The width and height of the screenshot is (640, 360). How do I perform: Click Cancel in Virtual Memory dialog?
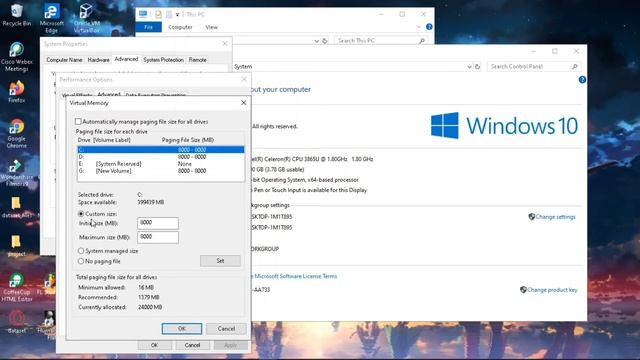[226, 329]
